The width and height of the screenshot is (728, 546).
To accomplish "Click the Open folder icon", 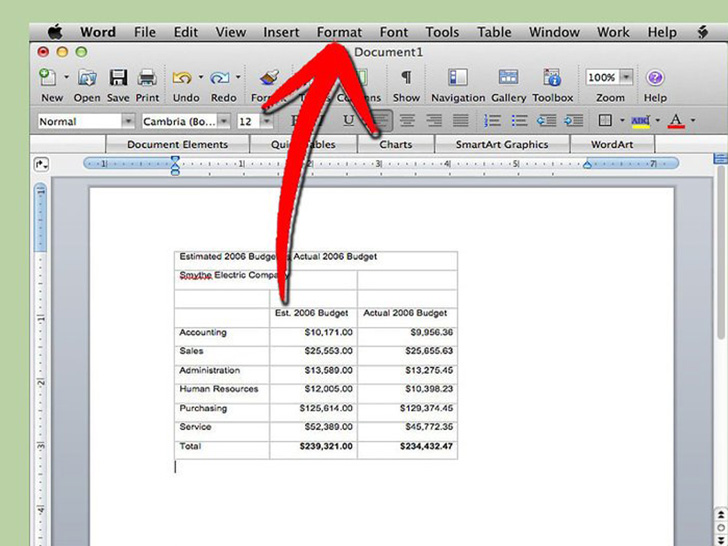I will click(87, 77).
